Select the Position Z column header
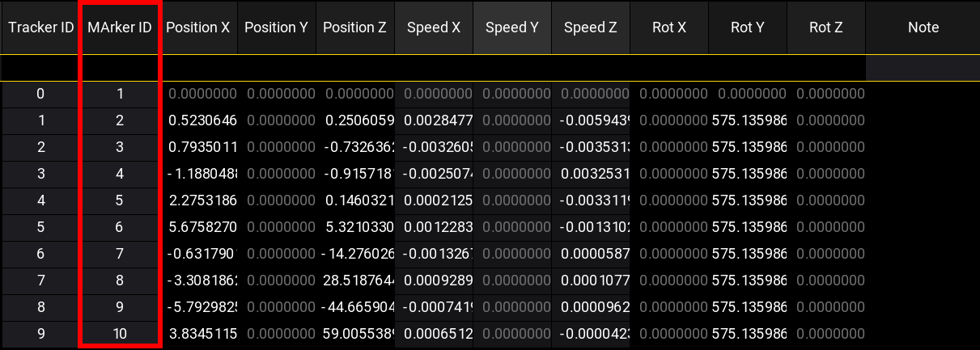Viewport: 980px width, 350px height. click(354, 27)
